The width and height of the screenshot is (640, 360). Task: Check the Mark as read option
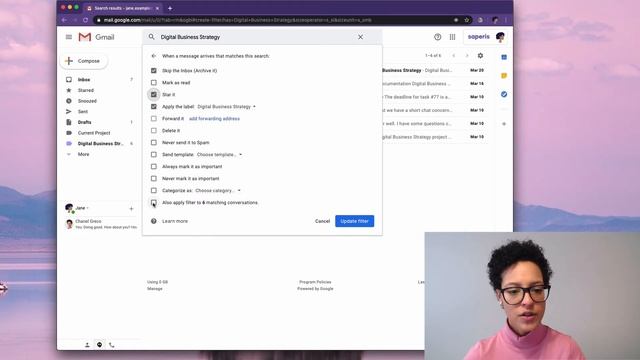pyautogui.click(x=153, y=82)
